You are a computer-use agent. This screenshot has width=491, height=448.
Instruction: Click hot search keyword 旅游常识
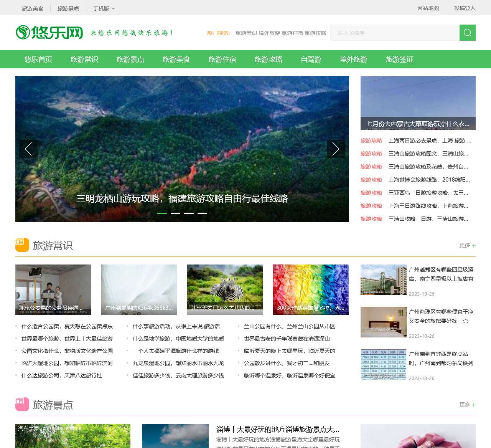coord(246,33)
